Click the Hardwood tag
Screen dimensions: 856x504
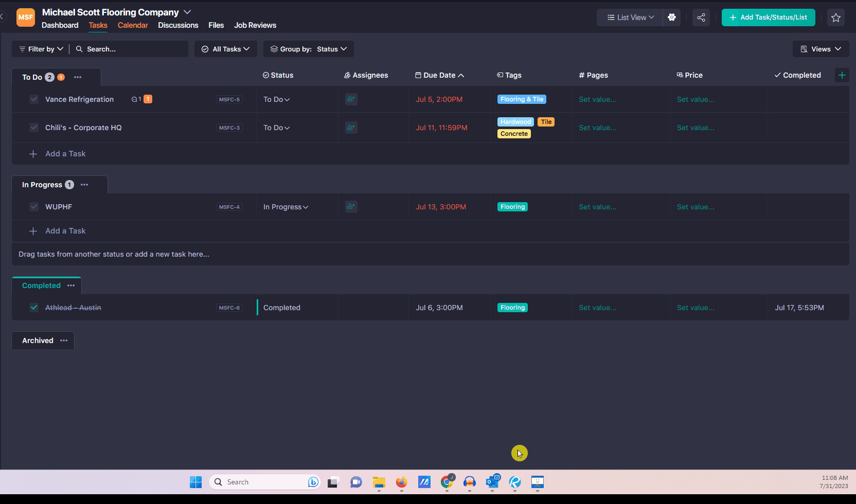tap(515, 122)
